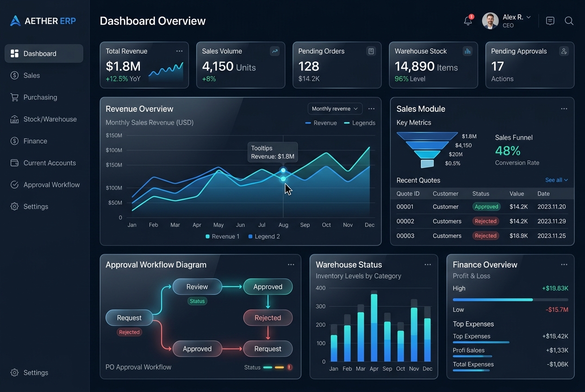
Task: Open Approval Workflow Diagram options menu
Action: point(291,264)
